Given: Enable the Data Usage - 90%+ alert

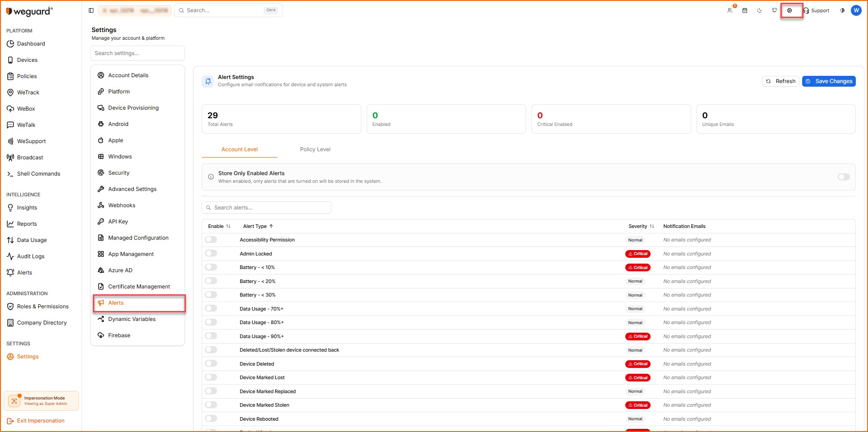Looking at the screenshot, I should pos(211,336).
